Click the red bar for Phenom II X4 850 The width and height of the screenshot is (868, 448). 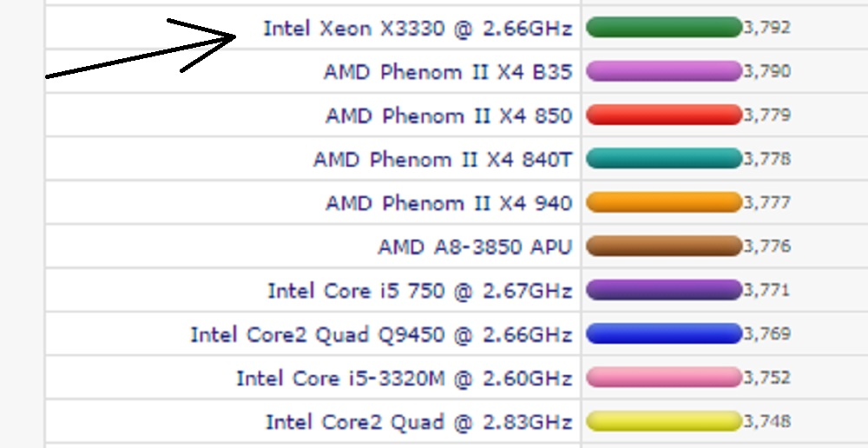(664, 115)
